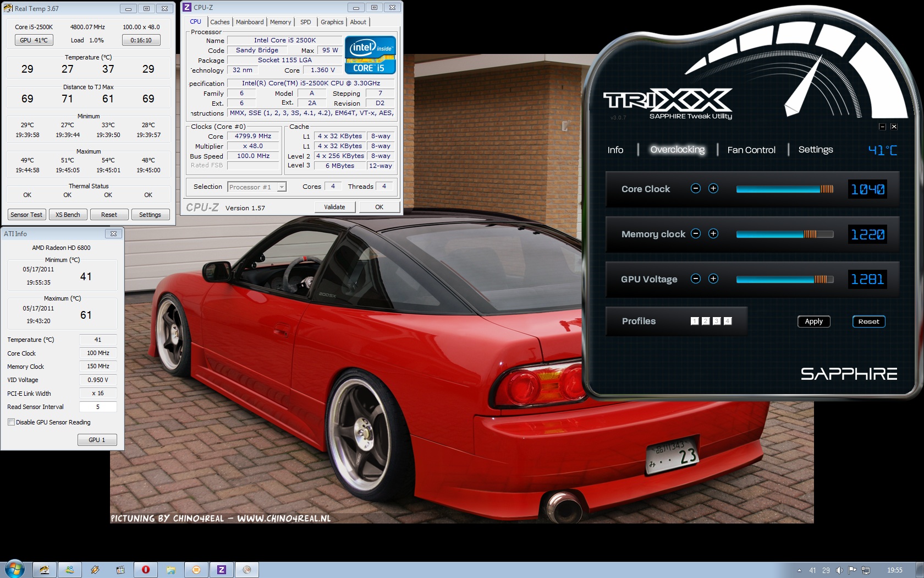Click the CPU-Z taskbar icon
The height and width of the screenshot is (578, 924).
tap(222, 570)
